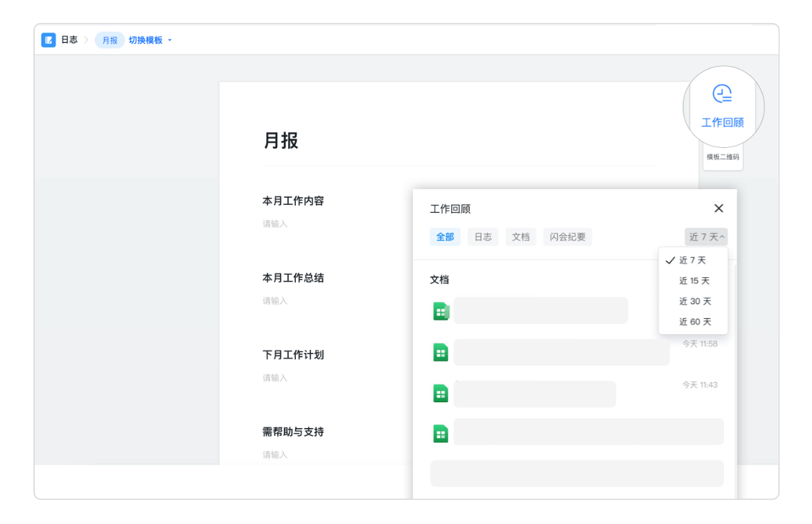Image resolution: width=812 pixels, height=524 pixels.
Task: Click the 请输入 field under 本月工作内容
Action: click(x=274, y=224)
